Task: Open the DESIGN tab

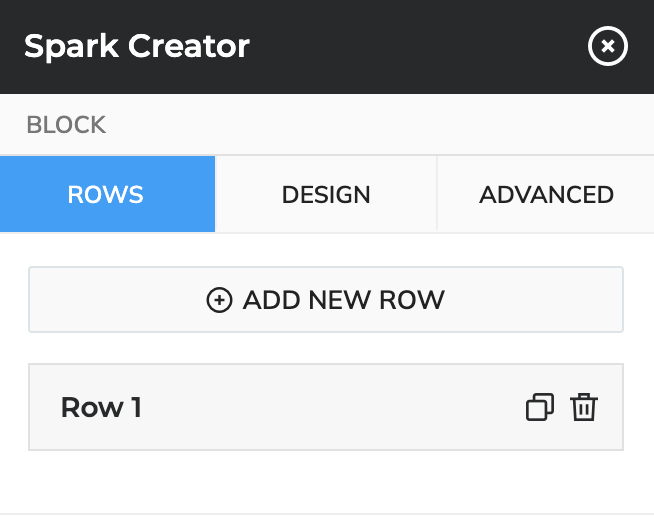Action: point(326,194)
